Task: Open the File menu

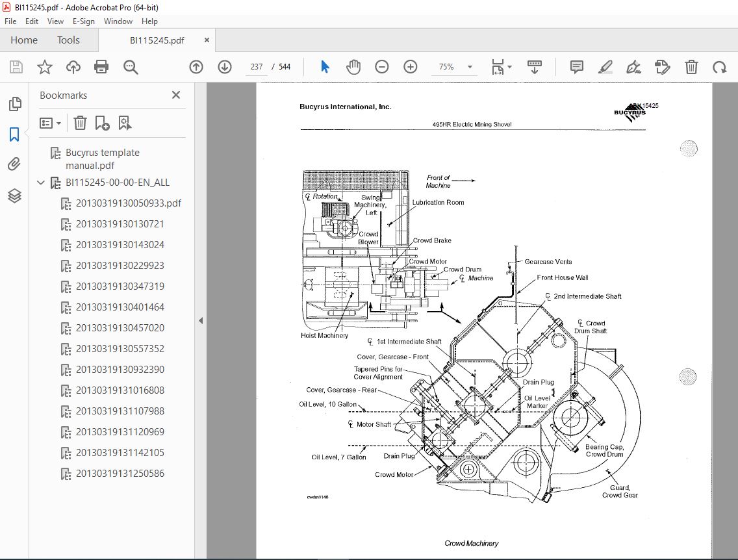Action: pyautogui.click(x=10, y=21)
